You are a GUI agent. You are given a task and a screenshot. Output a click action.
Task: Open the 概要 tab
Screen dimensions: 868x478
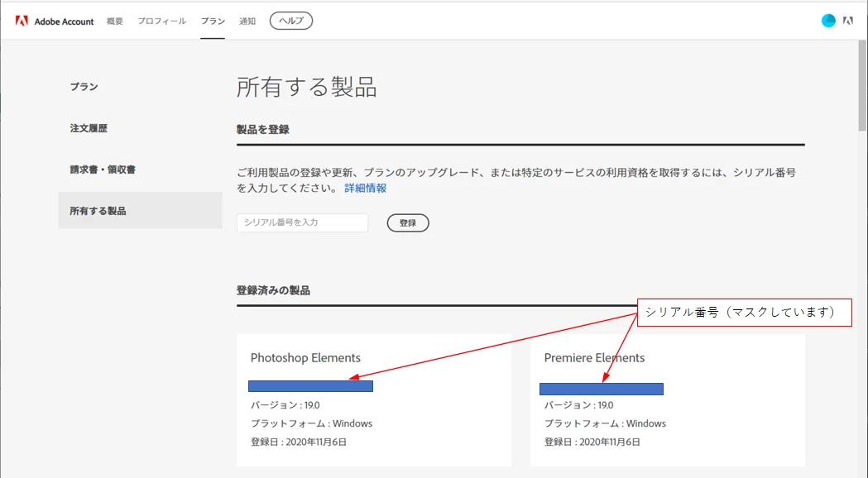click(x=114, y=21)
